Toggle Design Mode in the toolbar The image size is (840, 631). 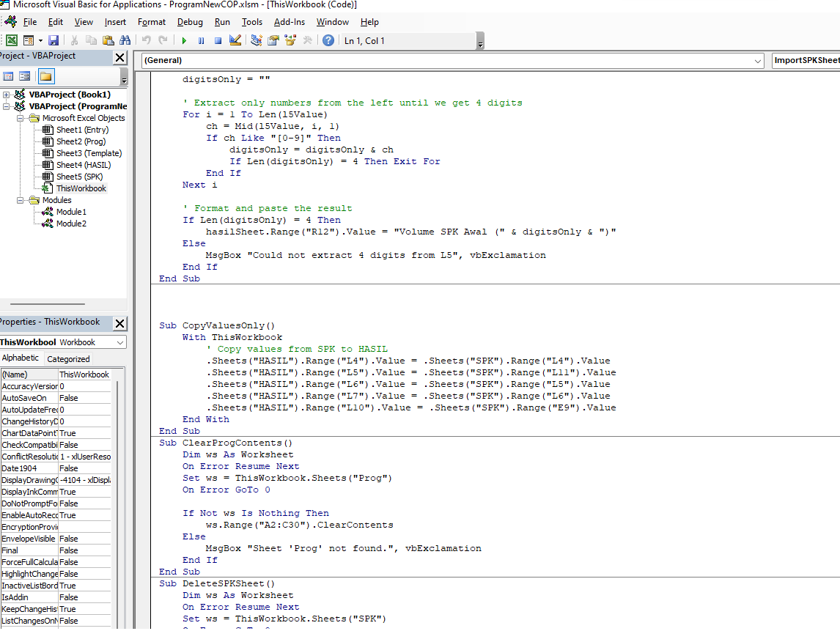point(235,41)
